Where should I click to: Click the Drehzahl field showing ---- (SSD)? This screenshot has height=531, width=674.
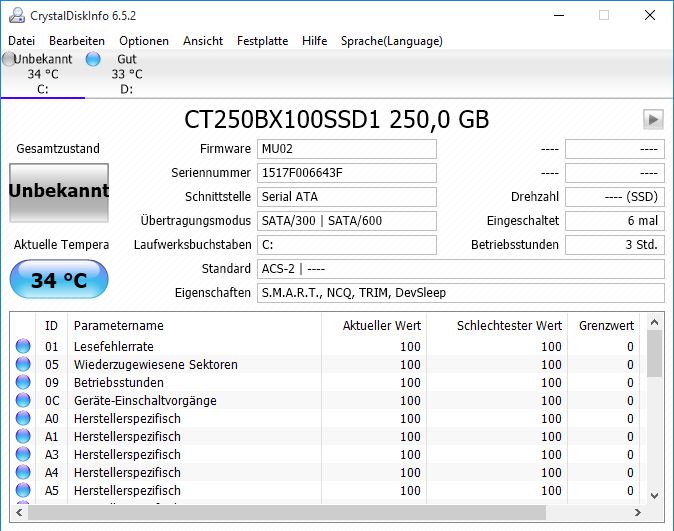tap(615, 197)
